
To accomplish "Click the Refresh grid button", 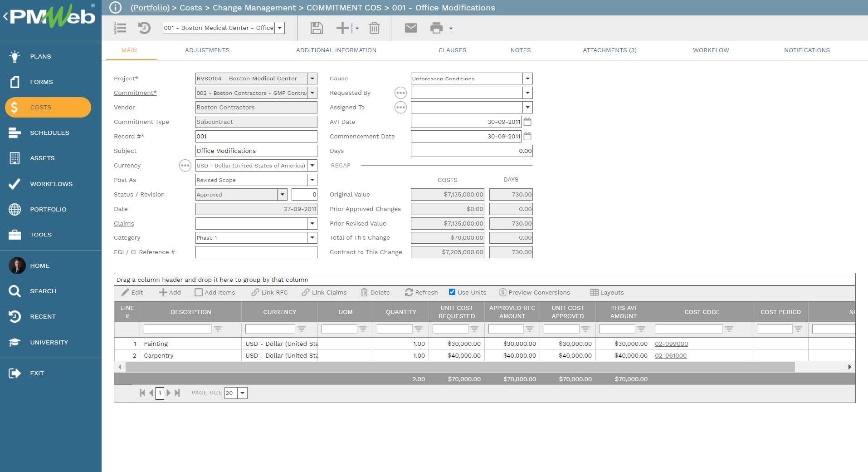I will coord(421,293).
